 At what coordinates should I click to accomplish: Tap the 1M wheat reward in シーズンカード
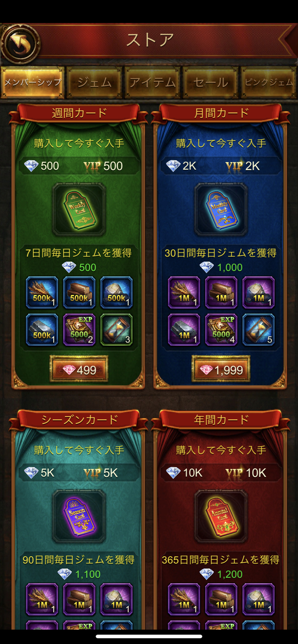pyautogui.click(x=42, y=599)
